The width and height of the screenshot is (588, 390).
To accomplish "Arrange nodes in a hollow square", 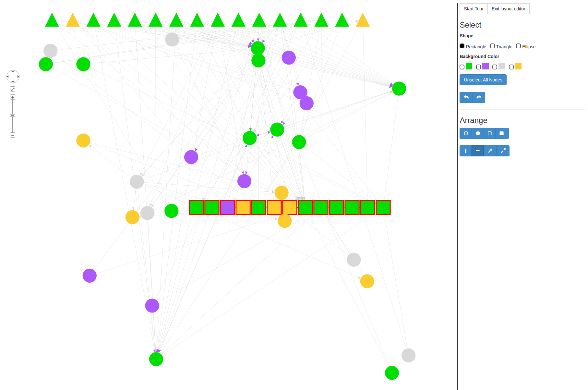I will tap(490, 133).
